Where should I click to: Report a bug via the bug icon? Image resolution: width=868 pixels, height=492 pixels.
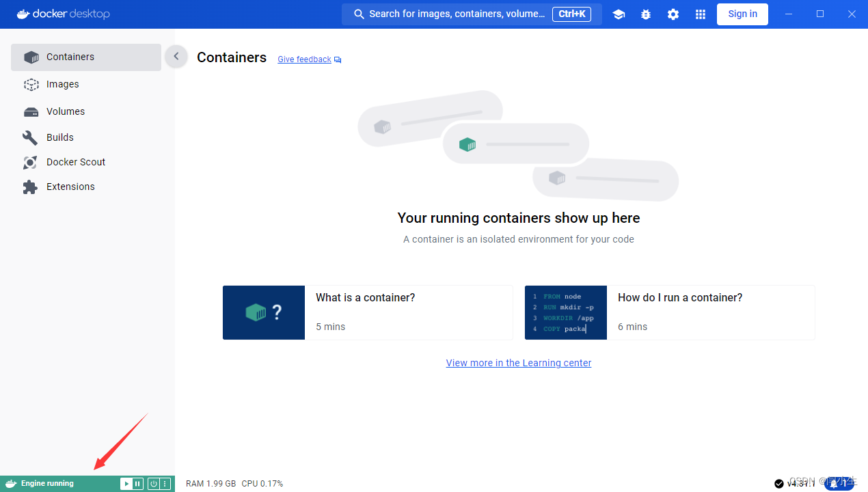point(646,14)
